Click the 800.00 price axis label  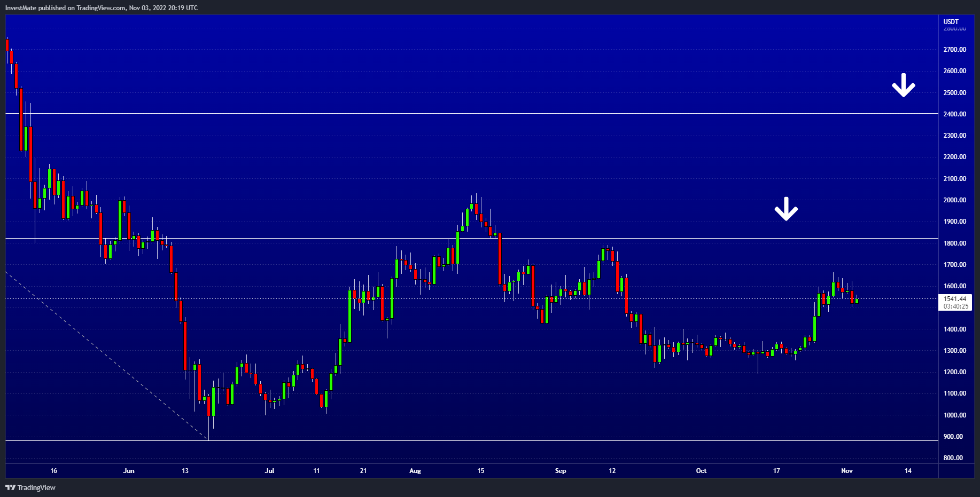[x=953, y=458]
